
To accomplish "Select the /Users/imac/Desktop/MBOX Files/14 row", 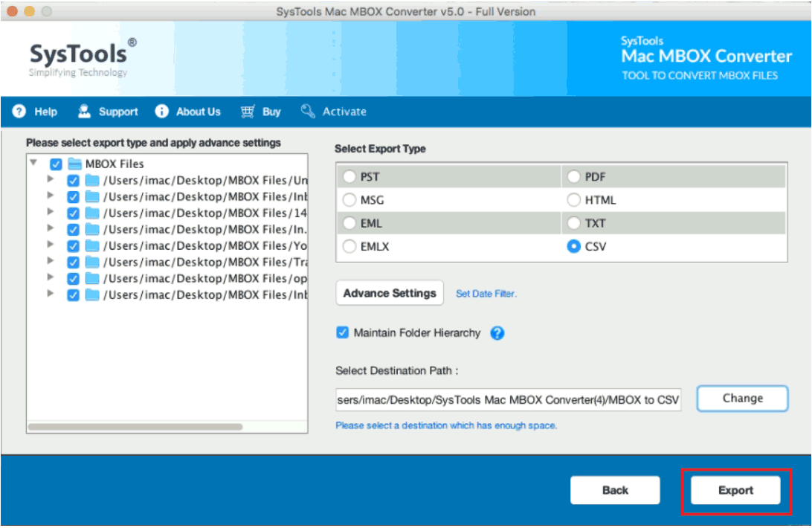I will [205, 213].
